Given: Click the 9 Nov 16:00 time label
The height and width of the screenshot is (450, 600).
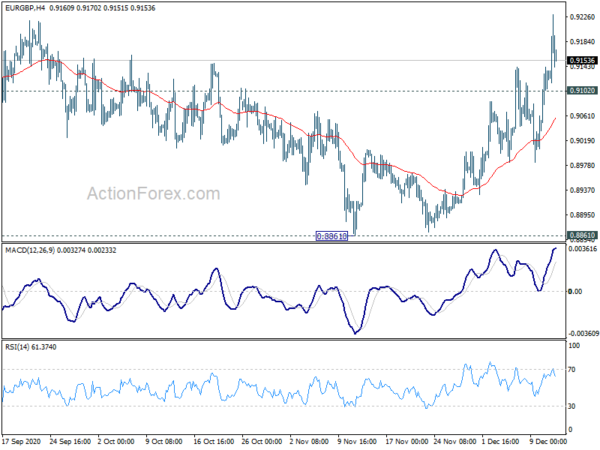Looking at the screenshot, I should [357, 441].
